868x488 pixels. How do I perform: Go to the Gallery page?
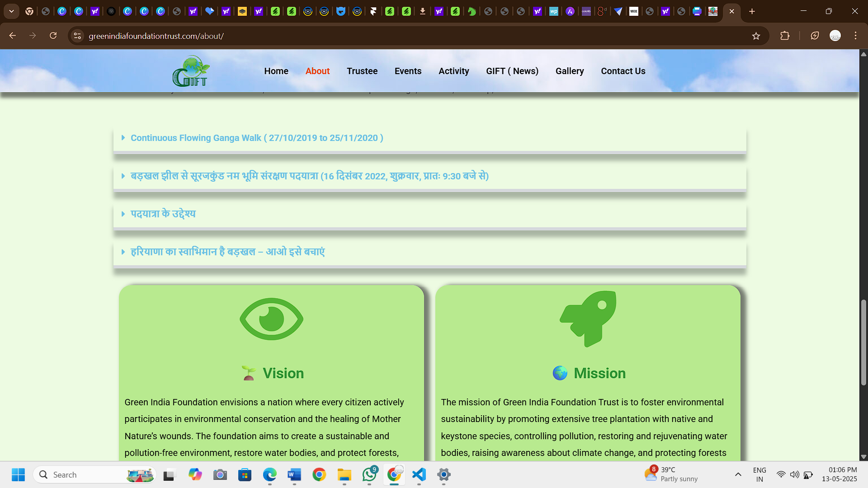coord(569,71)
